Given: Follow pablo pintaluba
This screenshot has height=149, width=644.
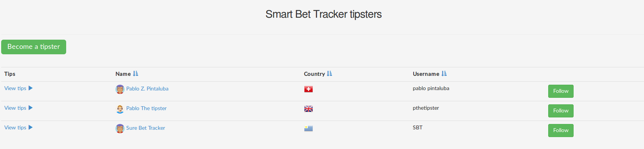Looking at the screenshot, I should pyautogui.click(x=561, y=91).
